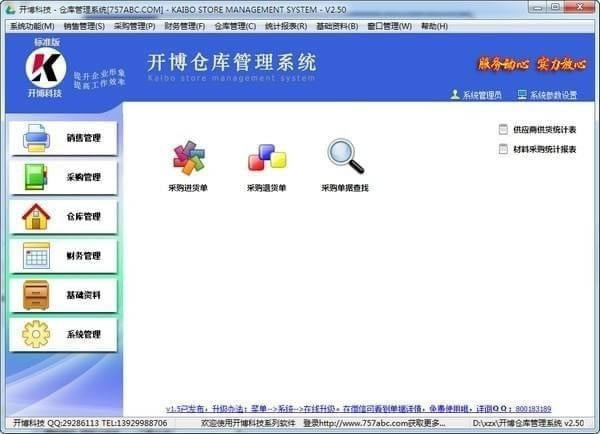Open the 采购退货单 cubes icon

267,157
